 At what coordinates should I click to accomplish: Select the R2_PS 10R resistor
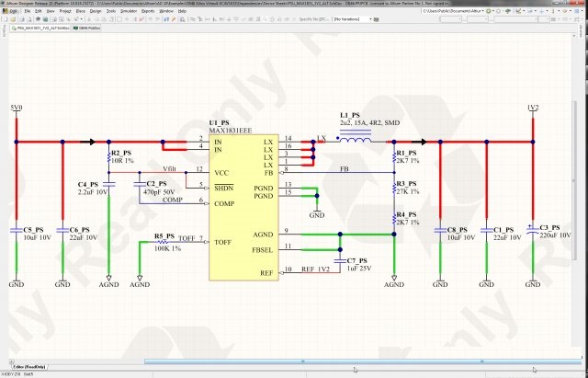pos(108,157)
